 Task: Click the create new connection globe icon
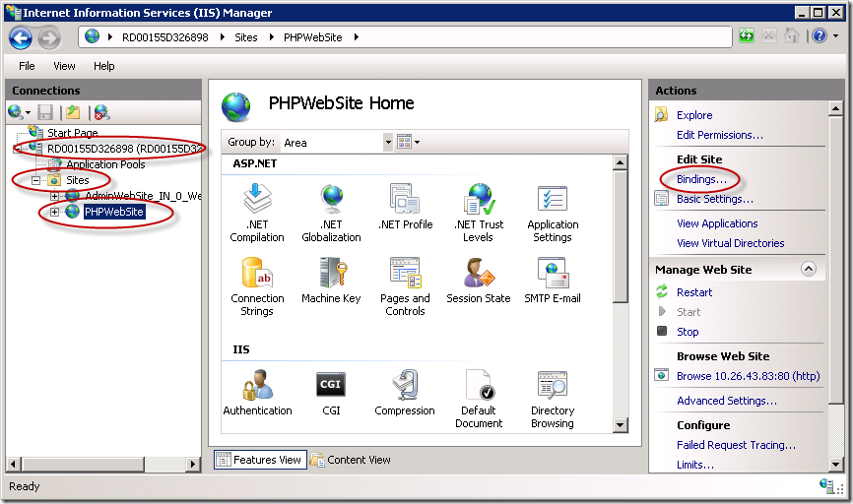[15, 112]
